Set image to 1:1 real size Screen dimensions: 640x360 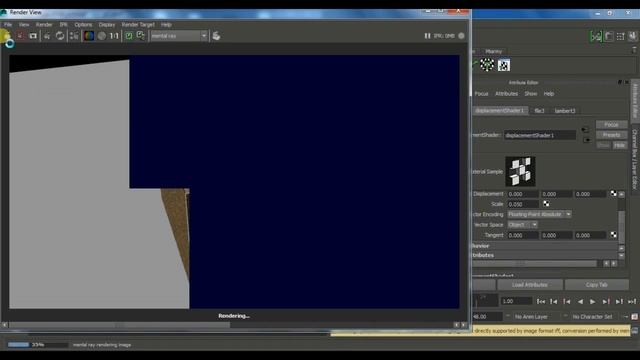click(114, 36)
